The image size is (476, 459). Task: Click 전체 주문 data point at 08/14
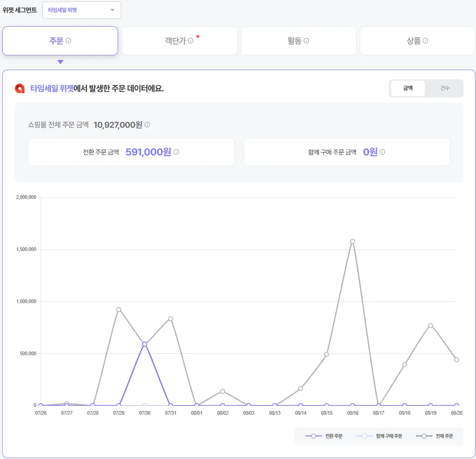pos(301,388)
